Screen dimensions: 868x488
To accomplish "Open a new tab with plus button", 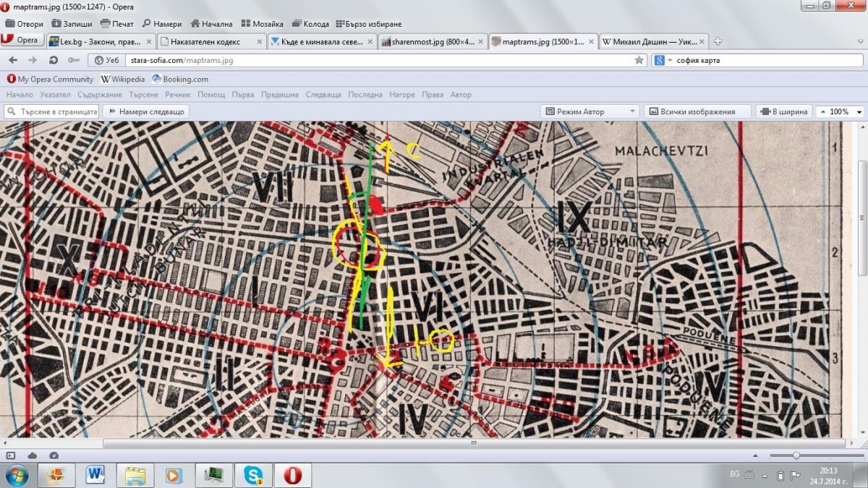I will point(718,41).
